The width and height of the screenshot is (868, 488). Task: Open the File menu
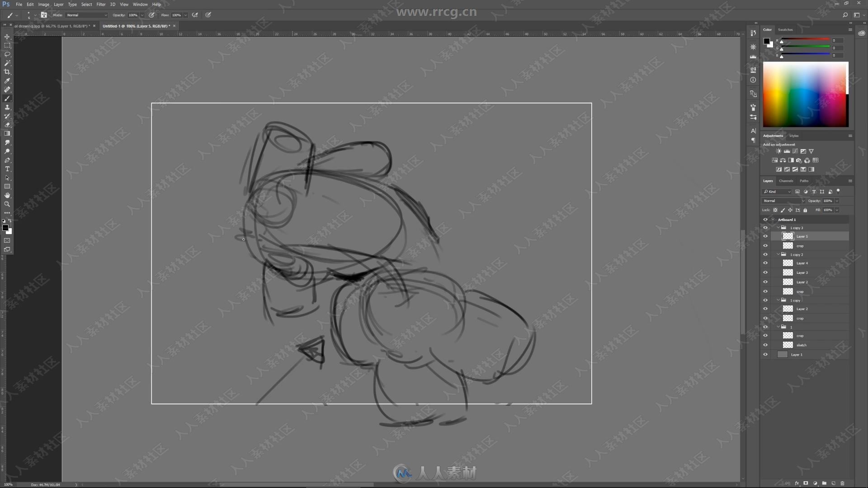[x=19, y=5]
